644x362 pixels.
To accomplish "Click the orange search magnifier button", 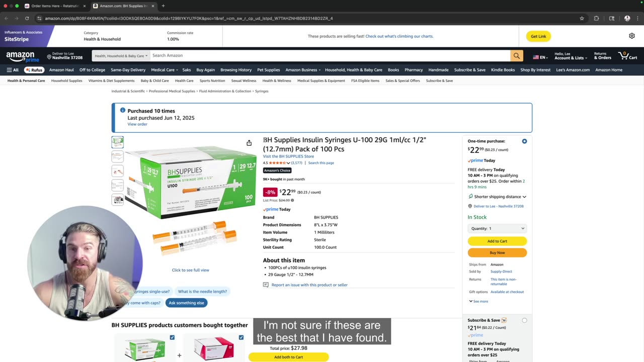I will pyautogui.click(x=516, y=56).
